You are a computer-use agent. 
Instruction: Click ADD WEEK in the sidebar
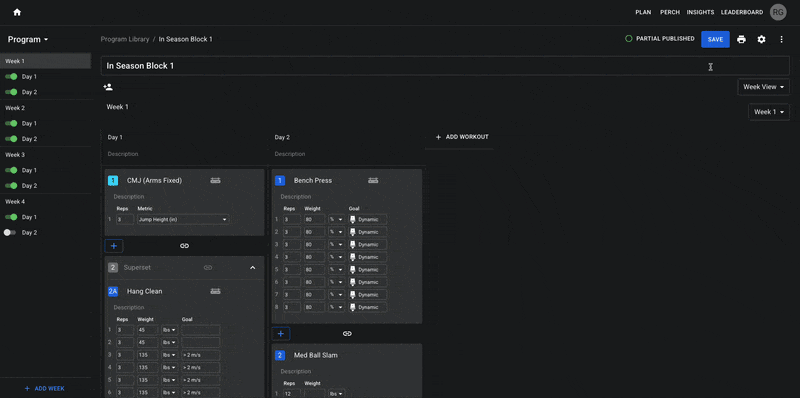45,388
